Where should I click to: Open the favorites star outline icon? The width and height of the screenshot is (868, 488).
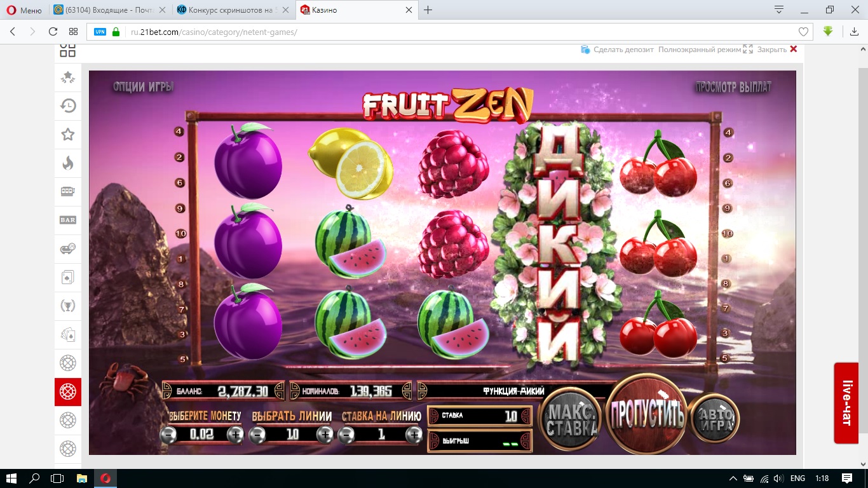[x=68, y=134]
